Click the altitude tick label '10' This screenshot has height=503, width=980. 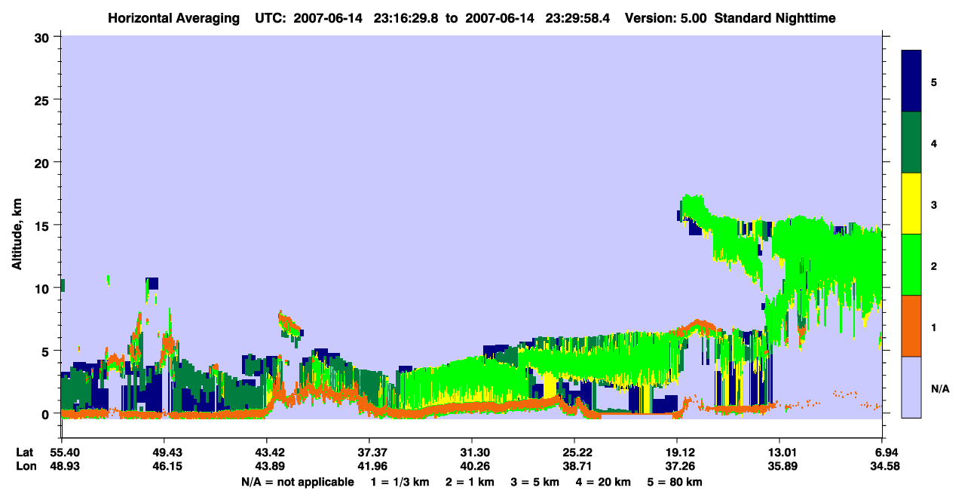[44, 288]
